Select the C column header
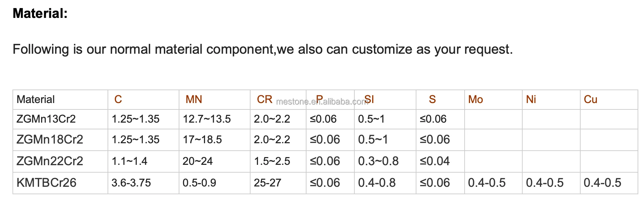644x202 pixels. click(x=118, y=99)
